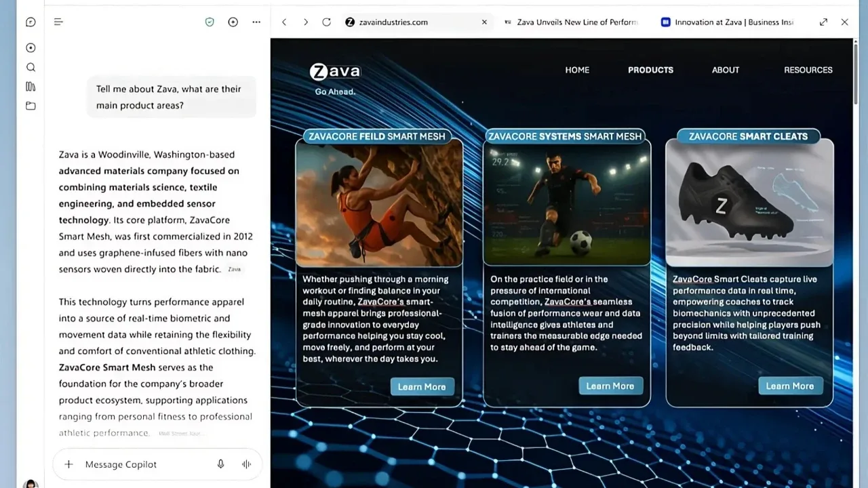This screenshot has height=488, width=868.
Task: Expand the browser pane with expand icon
Action: click(x=823, y=22)
